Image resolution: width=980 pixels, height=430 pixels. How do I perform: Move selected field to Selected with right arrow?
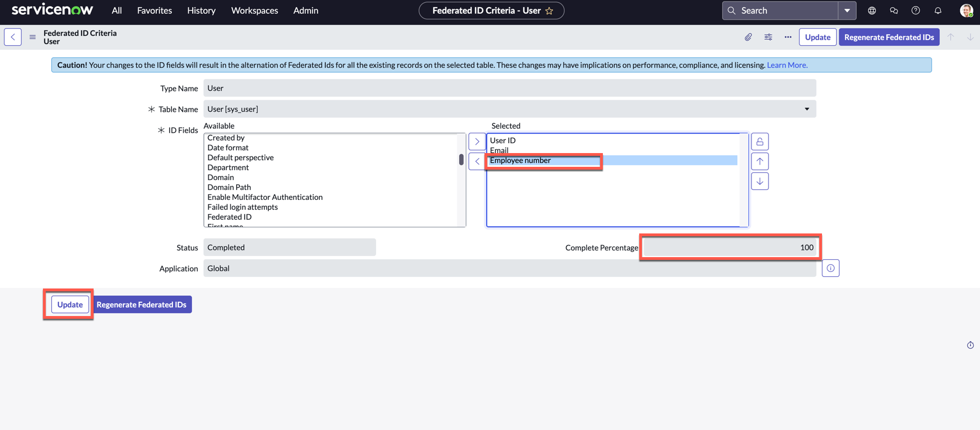477,141
